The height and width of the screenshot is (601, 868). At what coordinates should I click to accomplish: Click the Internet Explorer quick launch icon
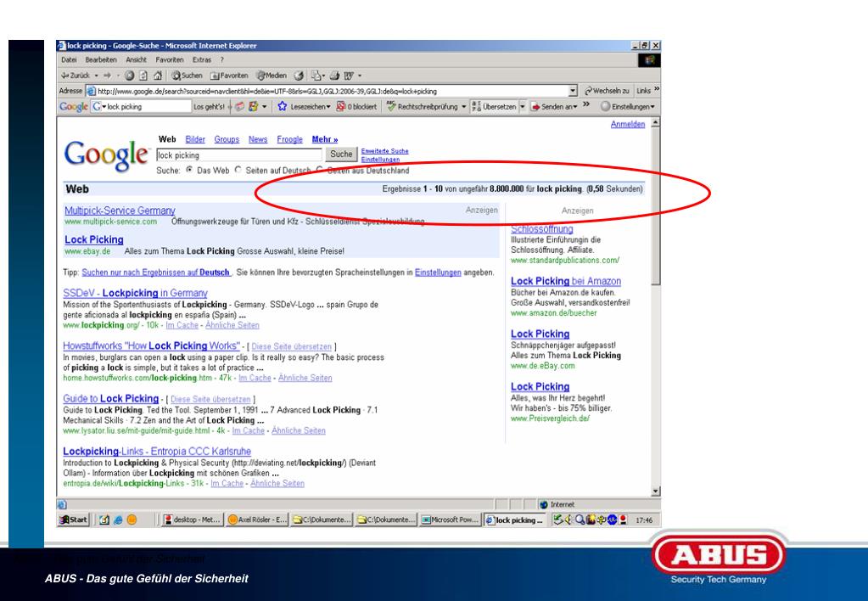pos(118,520)
